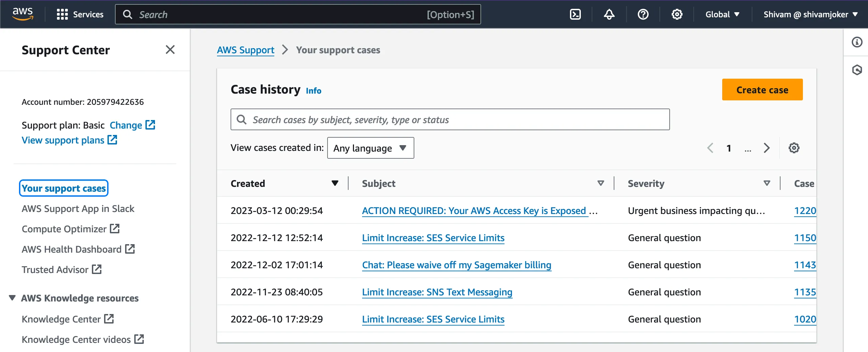Click the AWS logo home icon

23,14
